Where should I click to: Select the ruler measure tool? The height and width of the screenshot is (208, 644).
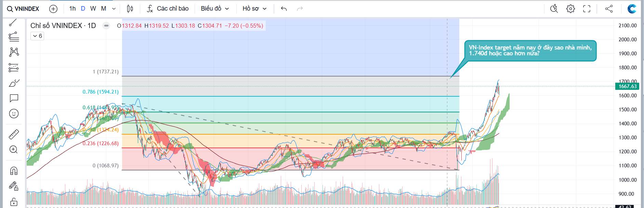click(14, 134)
